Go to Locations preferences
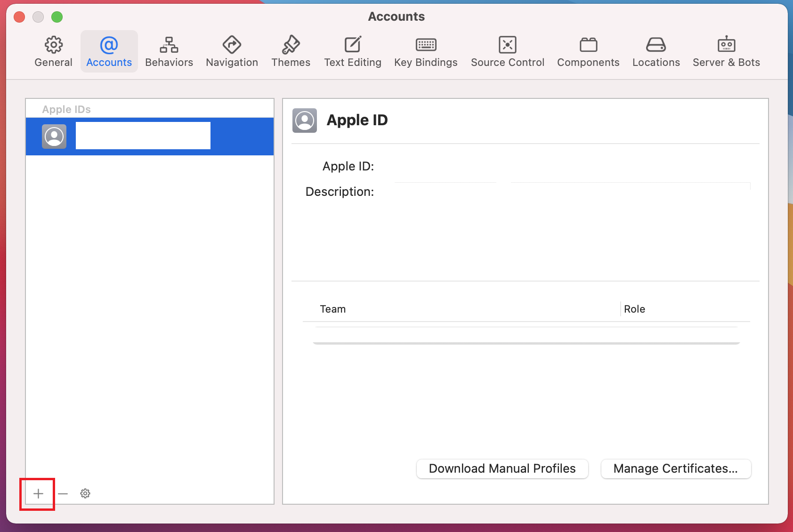The image size is (793, 532). click(656, 51)
